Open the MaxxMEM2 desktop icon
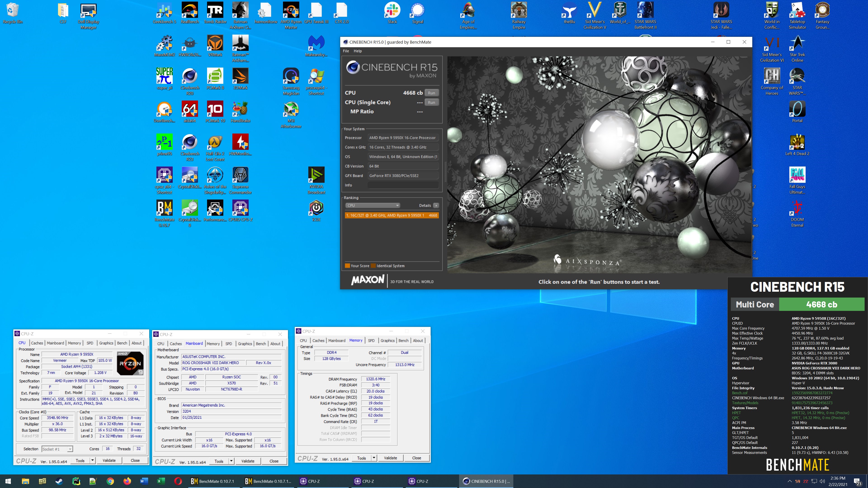Screen dimensions: 868x488 [164, 46]
